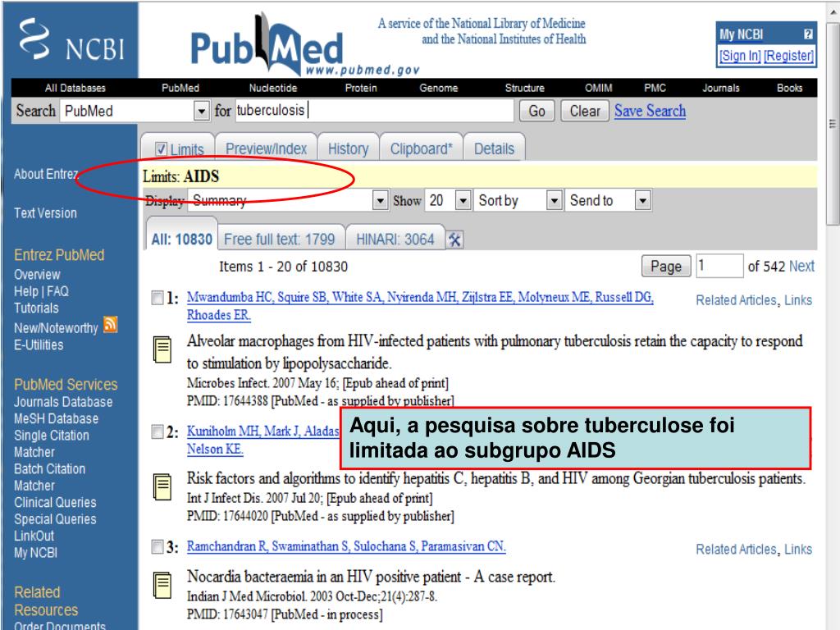Click the My NCBI help question mark
Viewport: 840px width, 630px height.
point(808,34)
